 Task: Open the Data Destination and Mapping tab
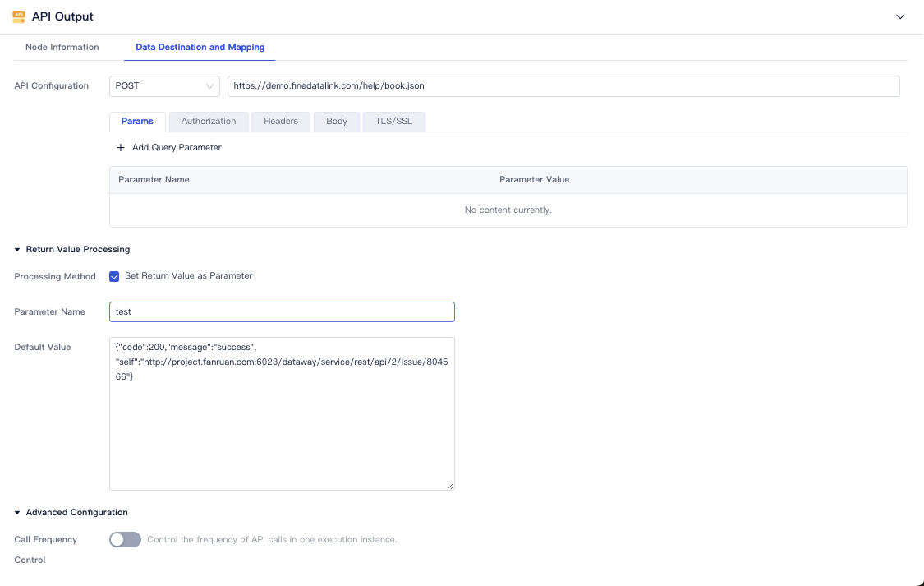coord(199,47)
